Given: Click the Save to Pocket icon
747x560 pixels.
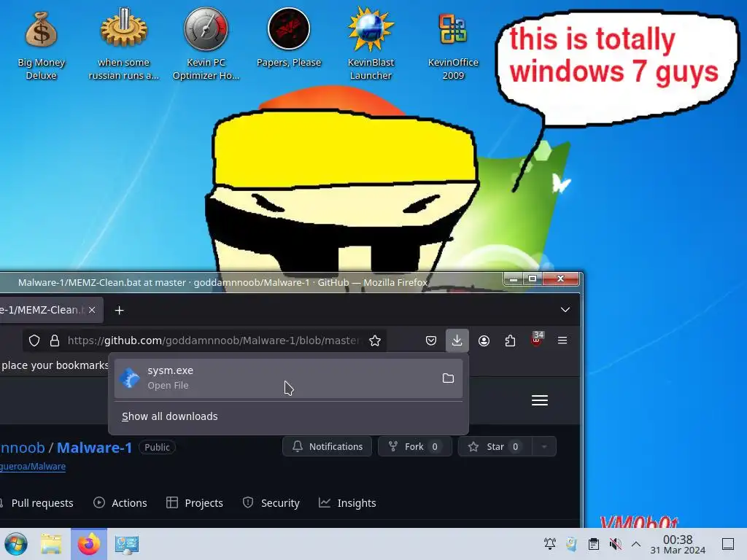Looking at the screenshot, I should [430, 341].
